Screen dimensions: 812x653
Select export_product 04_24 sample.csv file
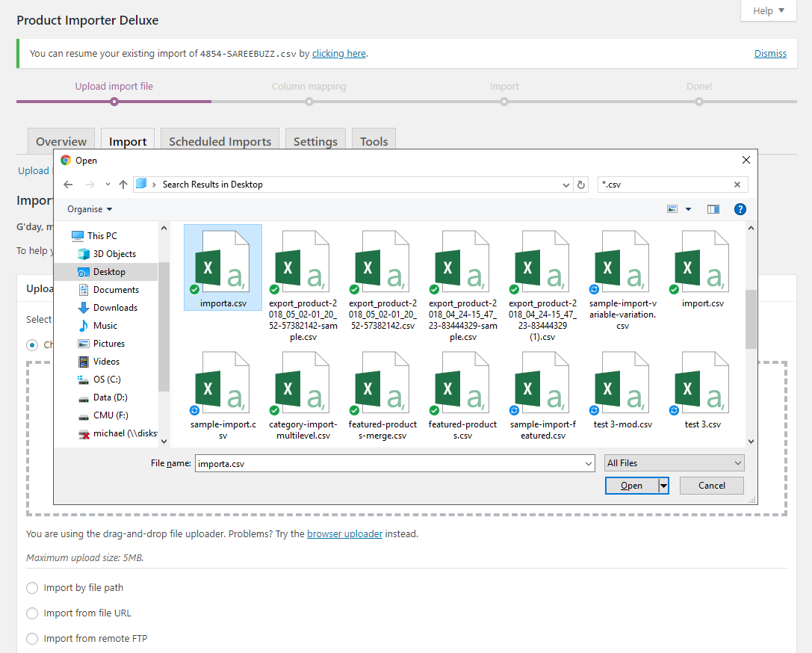point(462,285)
